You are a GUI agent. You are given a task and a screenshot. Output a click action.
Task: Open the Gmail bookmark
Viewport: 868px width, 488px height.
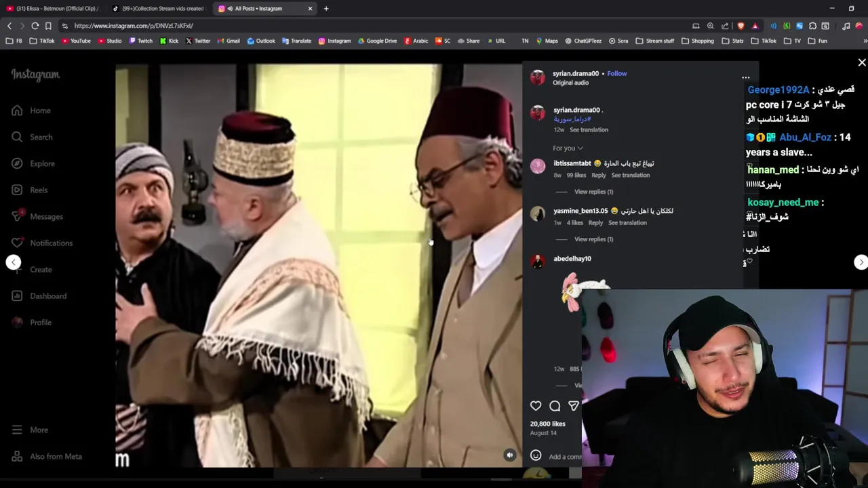[229, 41]
